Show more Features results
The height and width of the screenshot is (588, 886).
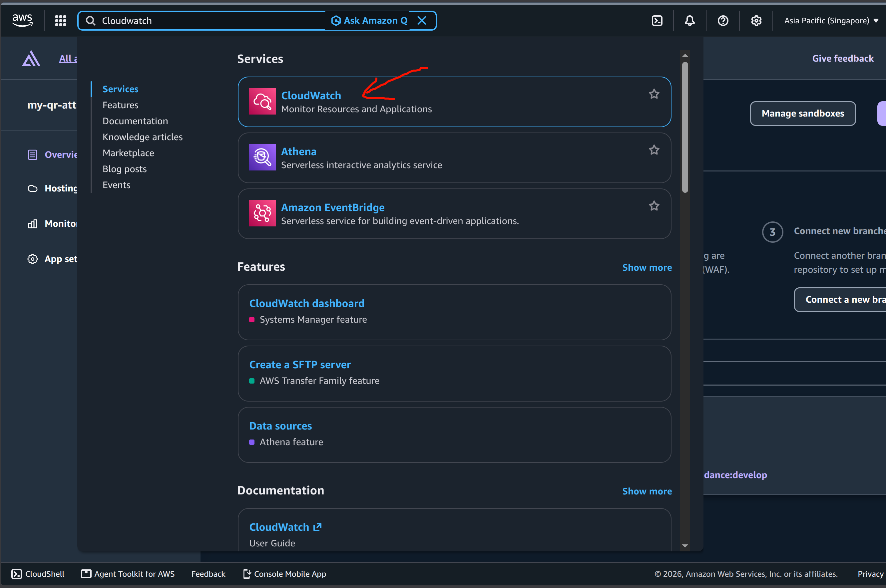pos(647,267)
